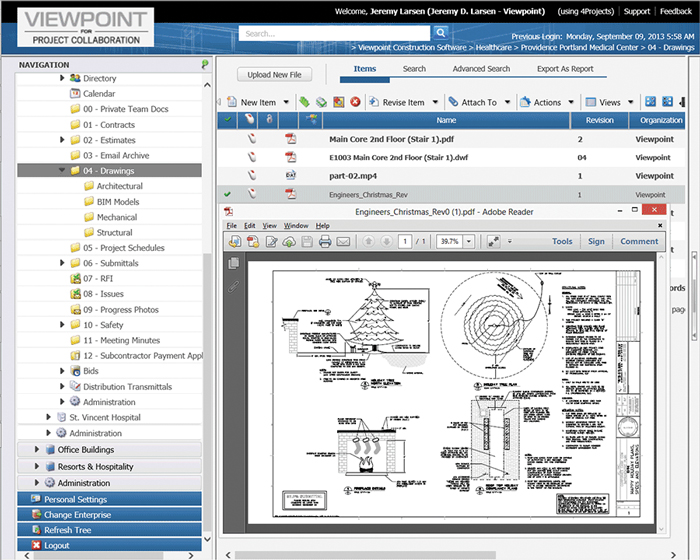700x560 pixels.
Task: Click the bottom horizontal scrollbar of items pane
Action: [x=365, y=555]
